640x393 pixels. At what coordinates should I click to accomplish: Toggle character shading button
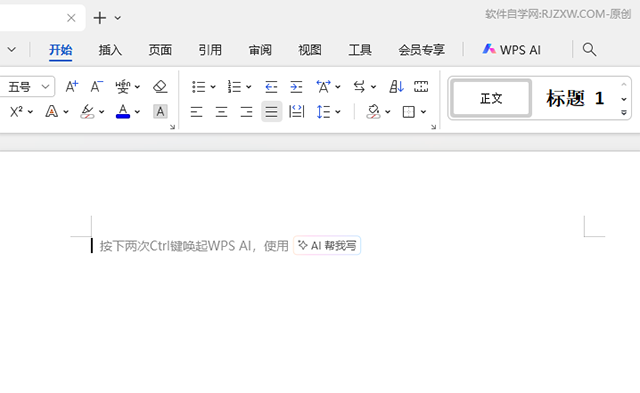coord(160,111)
